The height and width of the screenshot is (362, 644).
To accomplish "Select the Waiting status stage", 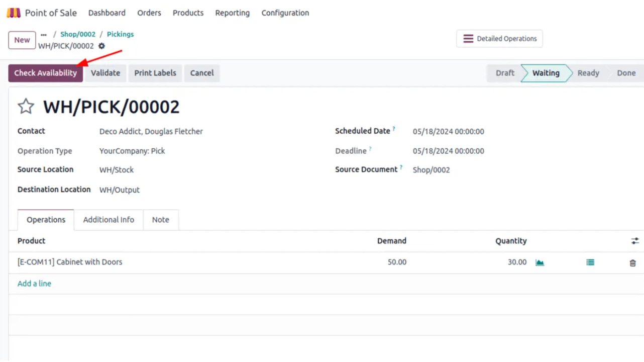I will point(546,73).
